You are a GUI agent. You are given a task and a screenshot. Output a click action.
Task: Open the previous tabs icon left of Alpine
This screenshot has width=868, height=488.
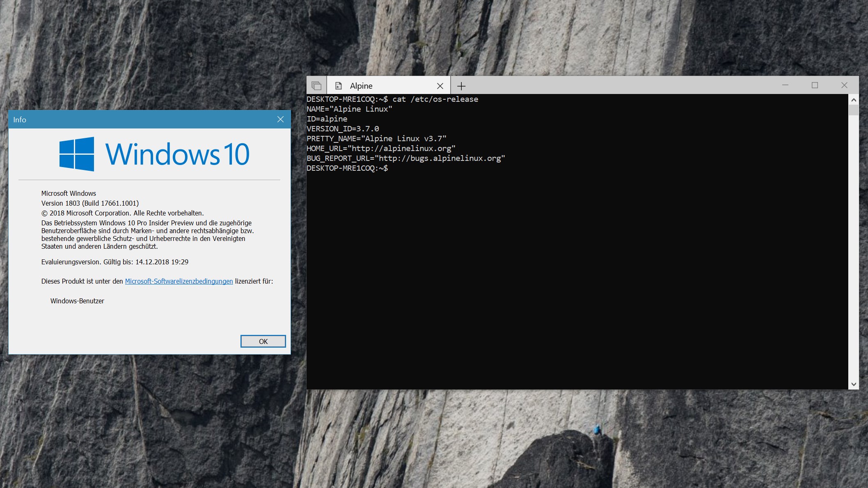point(316,86)
